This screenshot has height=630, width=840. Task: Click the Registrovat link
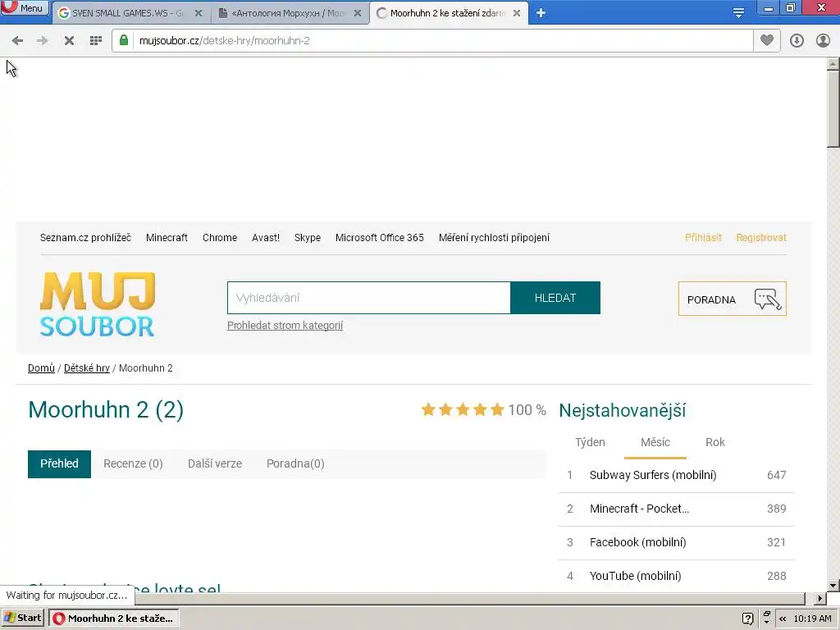point(761,238)
